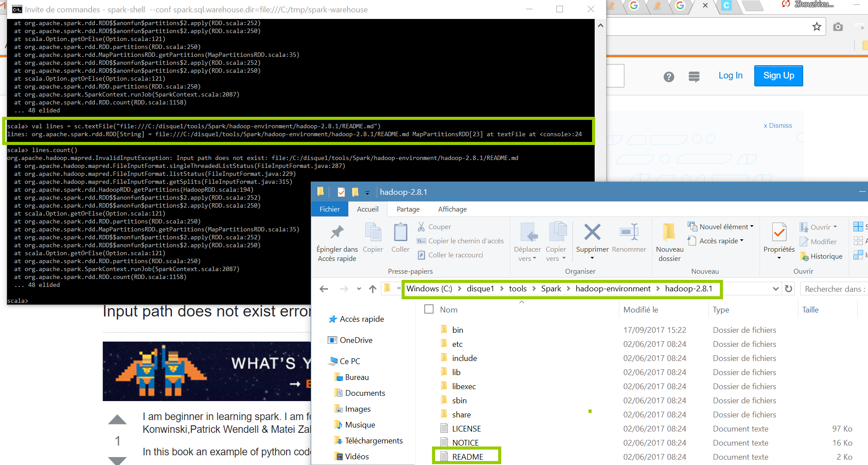Click the date 17/09/2017 15:22
868x465 pixels.
click(655, 330)
